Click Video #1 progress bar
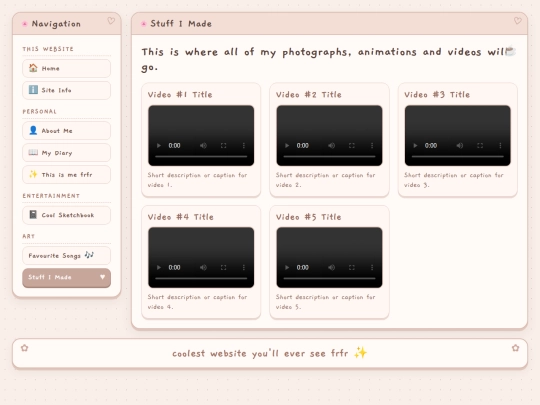Viewport: 540px width, 405px height. [x=201, y=157]
